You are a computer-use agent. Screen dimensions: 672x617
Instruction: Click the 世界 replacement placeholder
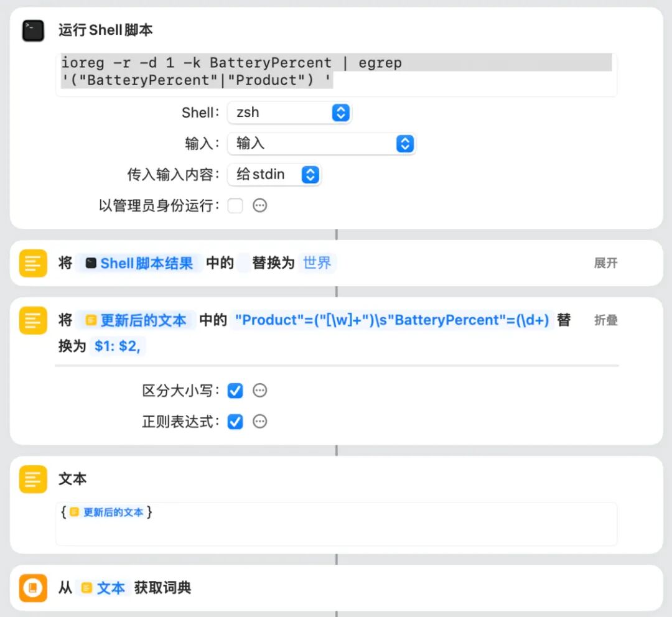(317, 262)
